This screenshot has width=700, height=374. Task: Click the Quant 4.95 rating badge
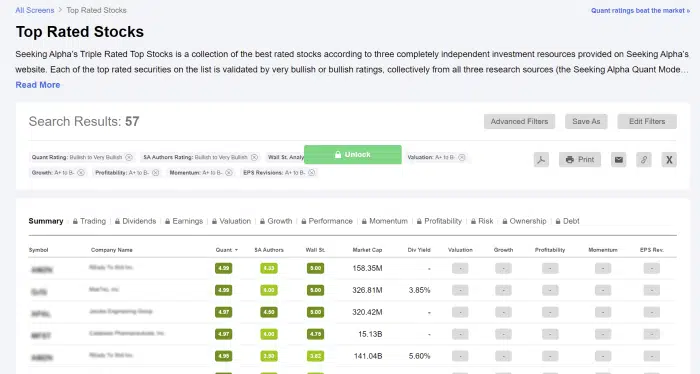223,356
